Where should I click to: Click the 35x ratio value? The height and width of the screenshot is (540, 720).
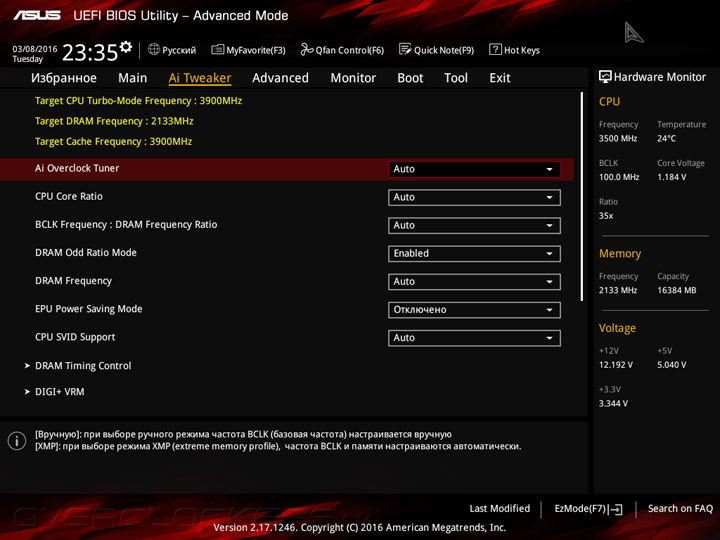[x=606, y=215]
